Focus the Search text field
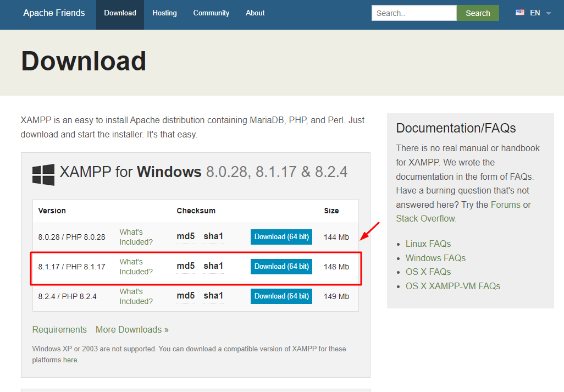Viewport: 564px width, 392px height. pyautogui.click(x=413, y=13)
